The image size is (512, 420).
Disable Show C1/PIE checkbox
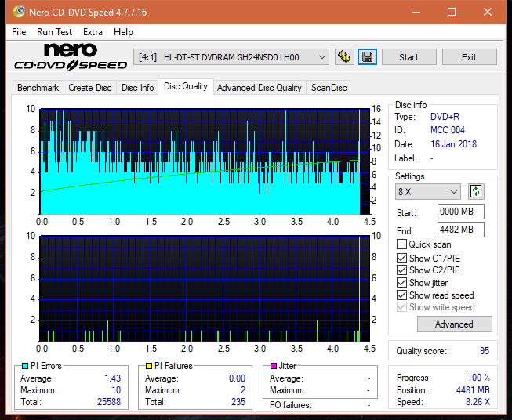click(x=401, y=258)
